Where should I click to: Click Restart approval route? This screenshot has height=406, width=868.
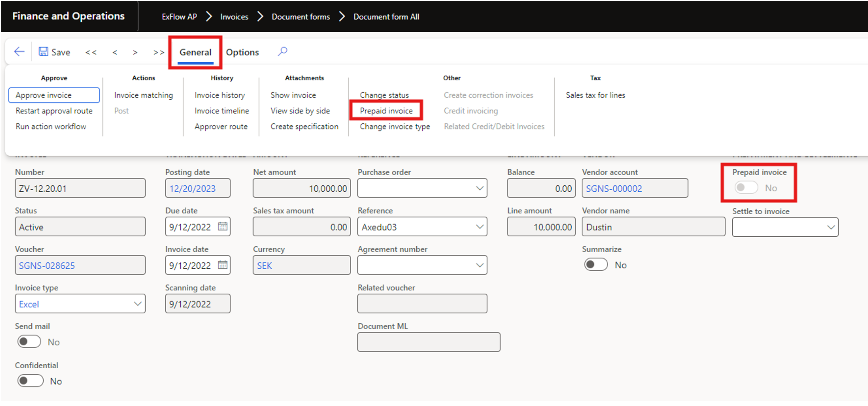click(x=54, y=111)
